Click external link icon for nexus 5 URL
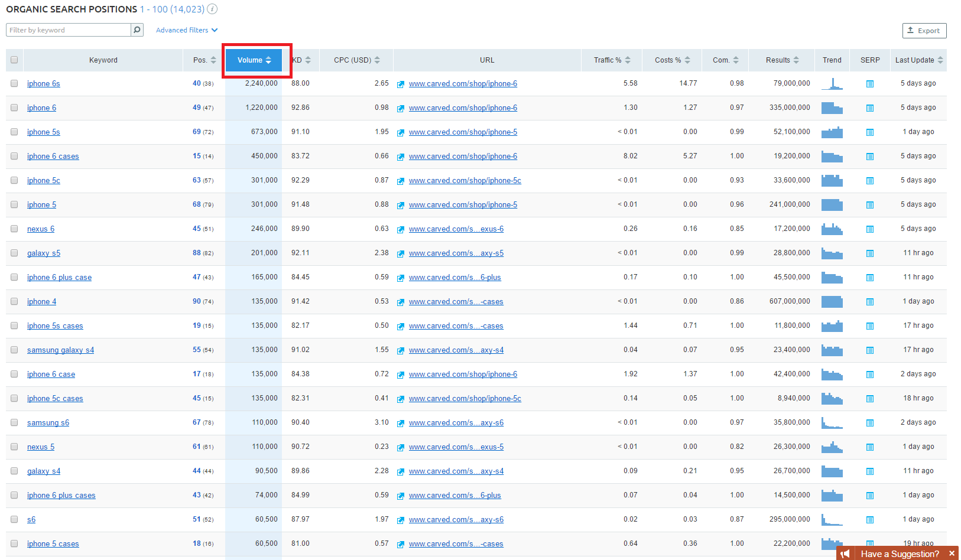 pos(401,447)
